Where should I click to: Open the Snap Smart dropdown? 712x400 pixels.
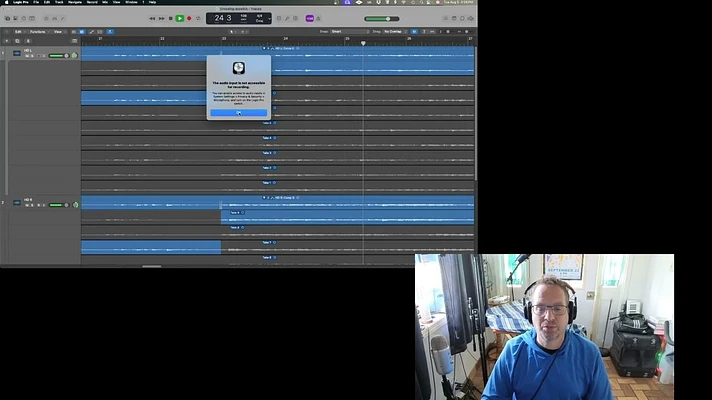(350, 32)
